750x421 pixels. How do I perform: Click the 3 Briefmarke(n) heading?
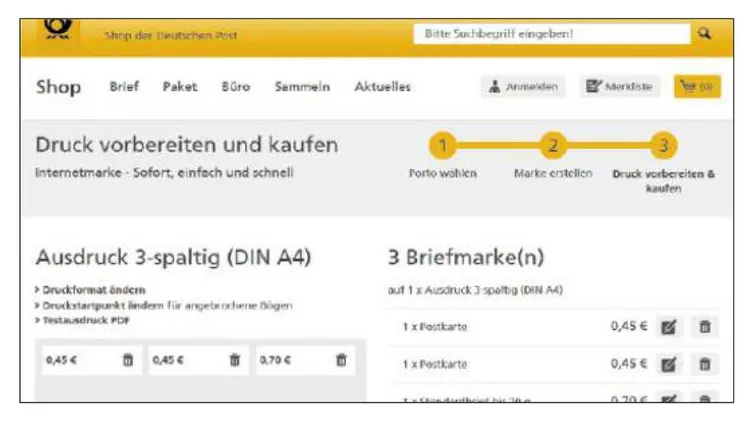click(466, 257)
